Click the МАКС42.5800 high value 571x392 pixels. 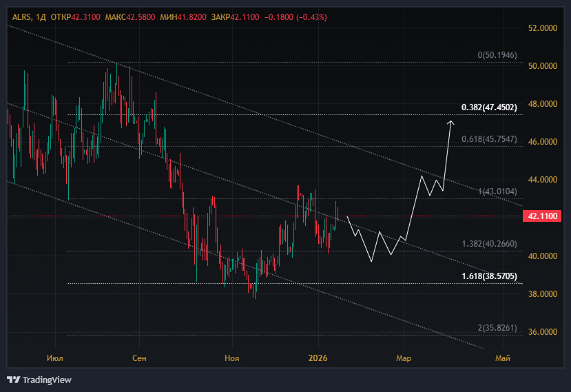(x=130, y=17)
